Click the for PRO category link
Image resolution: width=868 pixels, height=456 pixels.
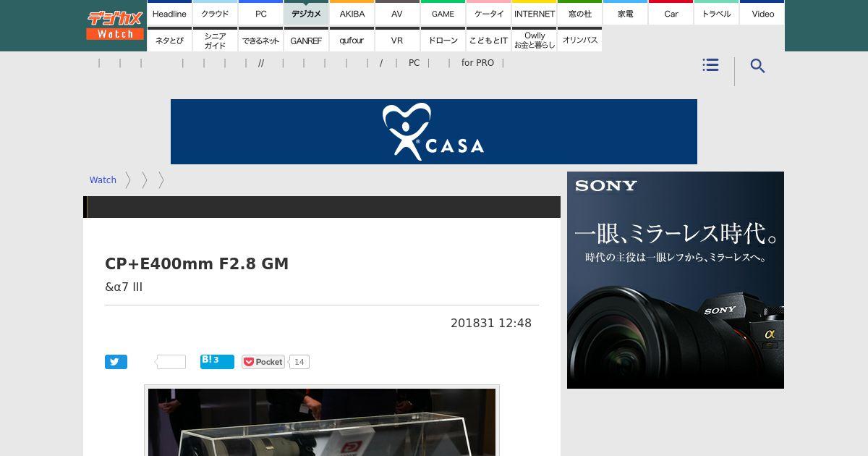(477, 63)
